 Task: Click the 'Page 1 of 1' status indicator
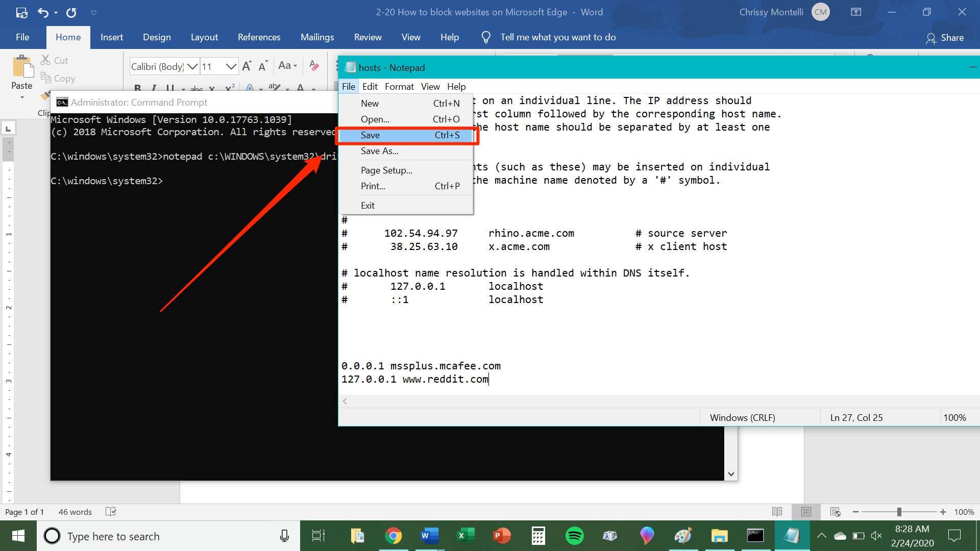(x=24, y=512)
